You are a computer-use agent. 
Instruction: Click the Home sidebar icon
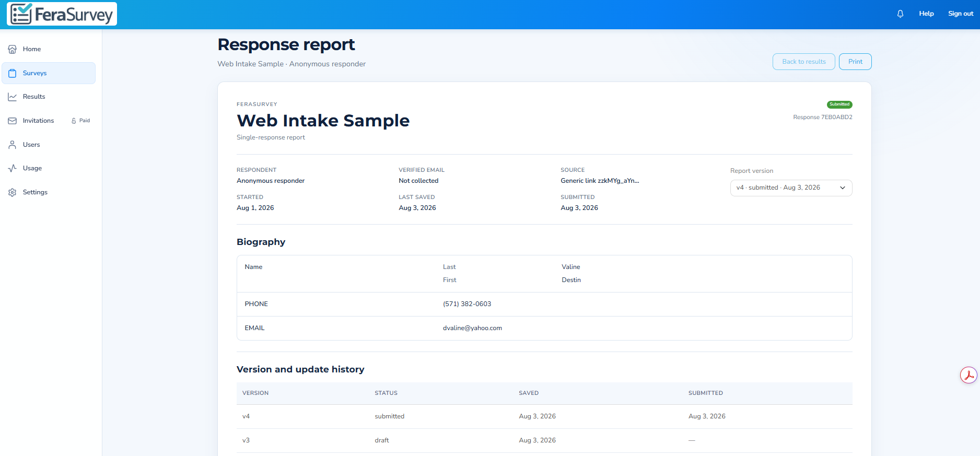tap(13, 49)
